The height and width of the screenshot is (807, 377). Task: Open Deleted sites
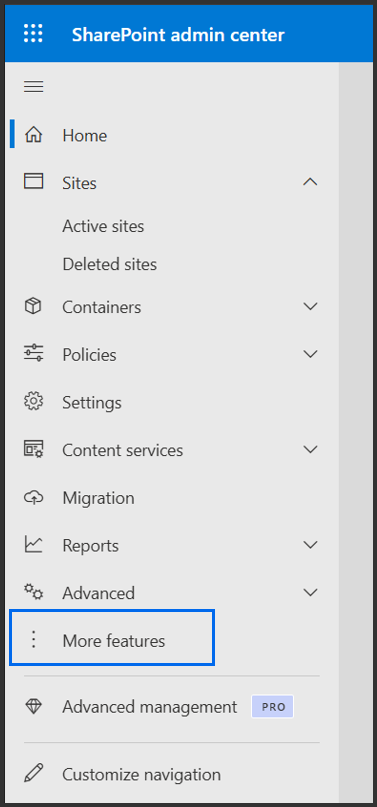(x=110, y=265)
